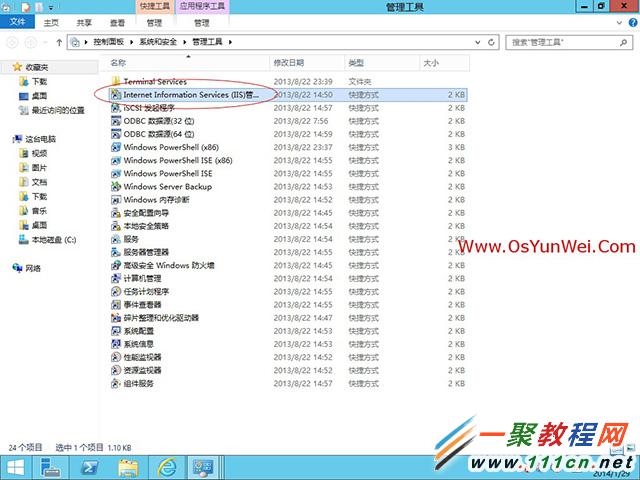Select the Terminal Services folder icon

click(116, 81)
